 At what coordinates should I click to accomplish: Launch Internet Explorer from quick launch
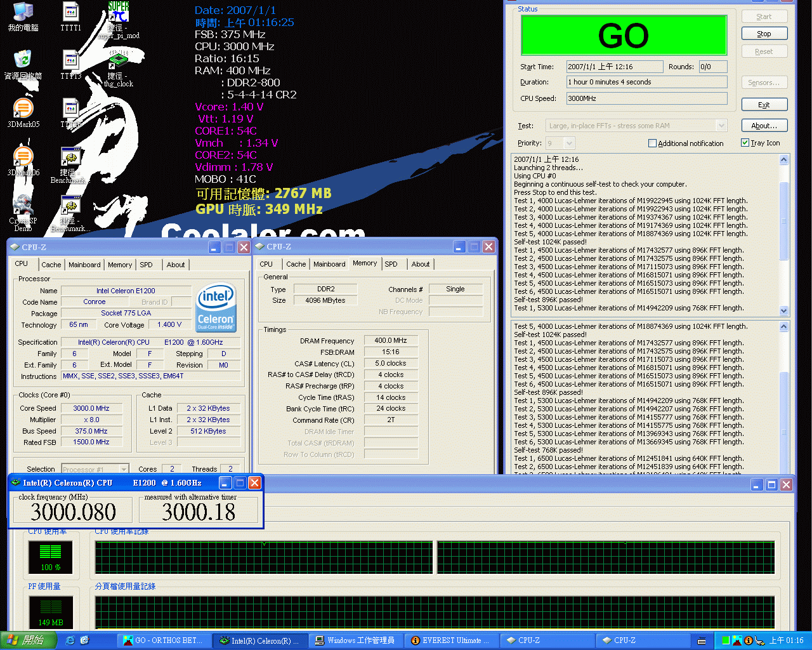[70, 640]
